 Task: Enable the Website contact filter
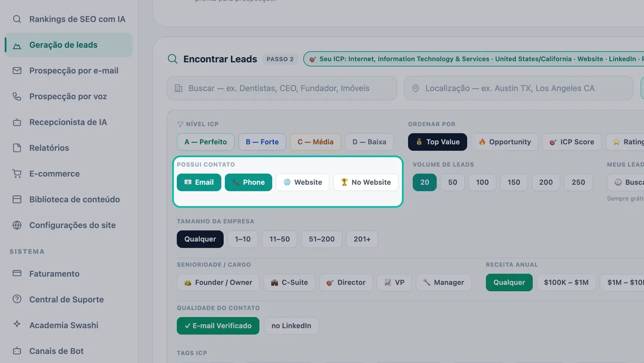[302, 182]
